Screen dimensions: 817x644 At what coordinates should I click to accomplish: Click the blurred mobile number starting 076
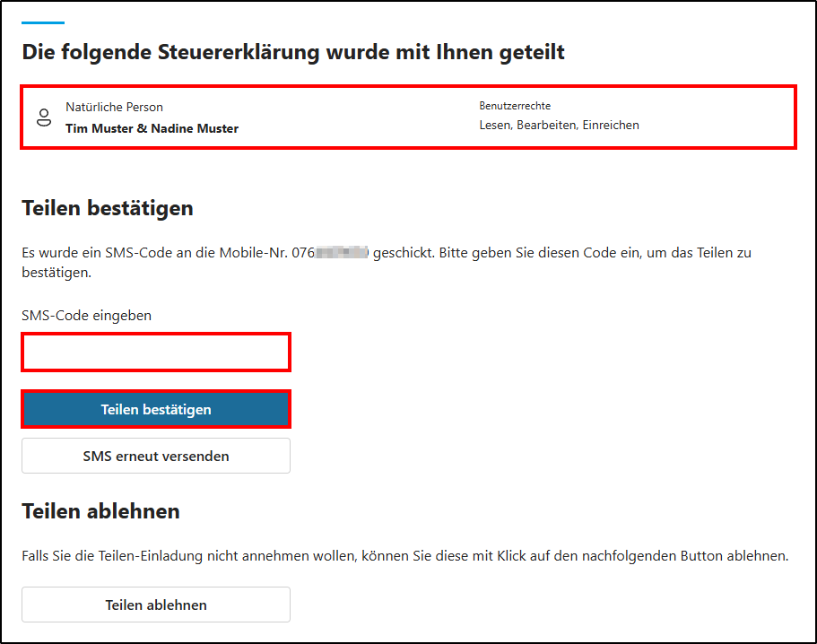[330, 253]
